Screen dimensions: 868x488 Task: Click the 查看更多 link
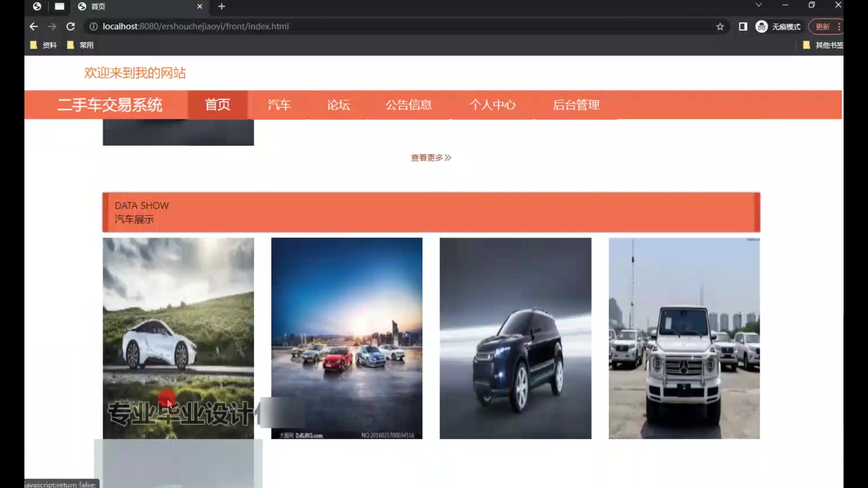(x=431, y=158)
